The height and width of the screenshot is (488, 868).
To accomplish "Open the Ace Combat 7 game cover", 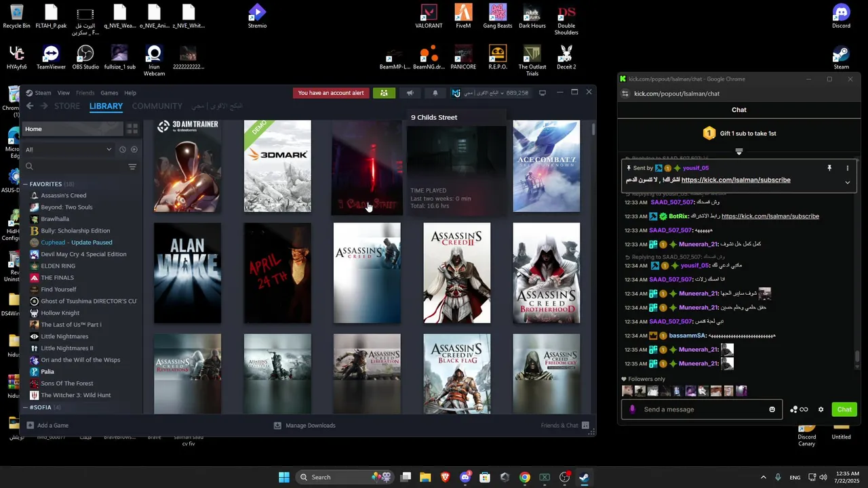I will 547,166.
